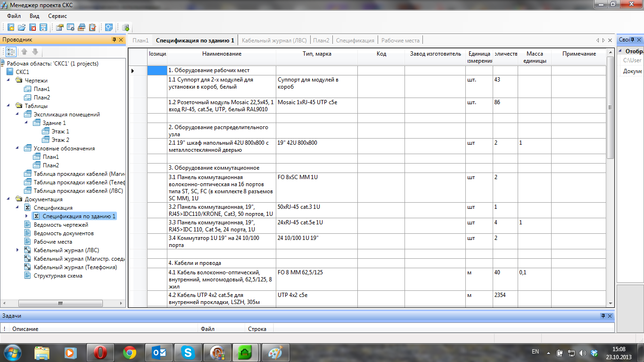This screenshot has width=644, height=362.
Task: Switch to Кабельный журнал (ЛВС) tab
Action: point(274,41)
